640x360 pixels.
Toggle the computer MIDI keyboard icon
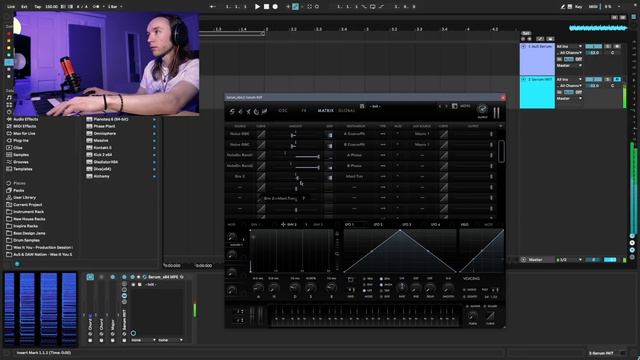tap(570, 7)
